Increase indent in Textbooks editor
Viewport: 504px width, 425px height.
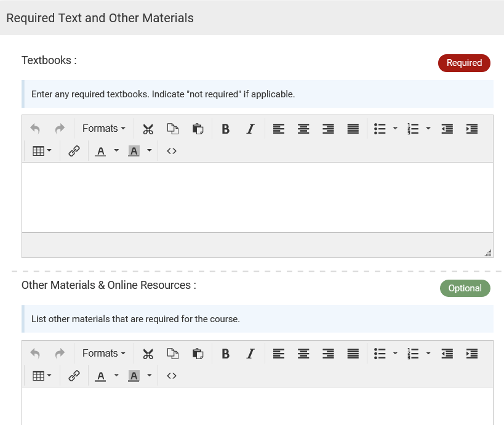click(472, 129)
